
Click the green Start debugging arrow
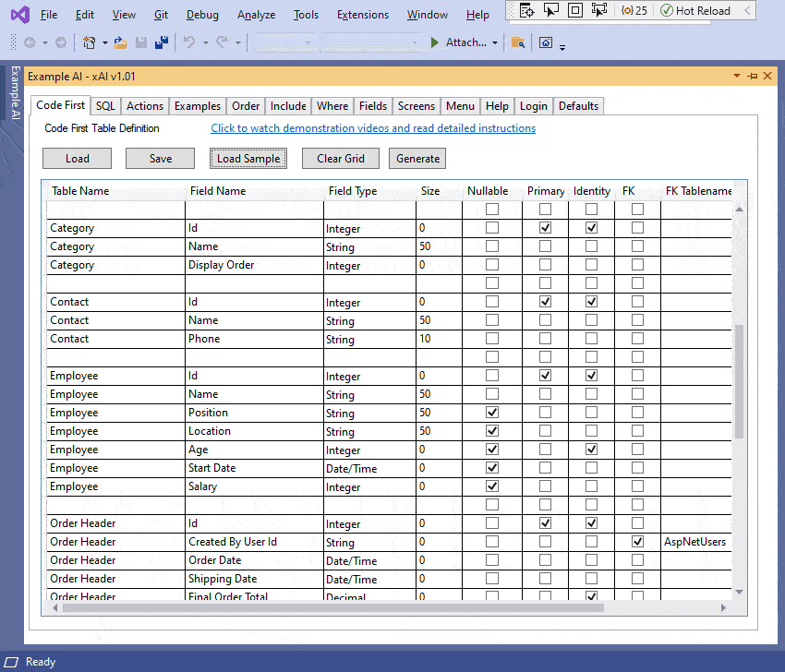coord(435,42)
